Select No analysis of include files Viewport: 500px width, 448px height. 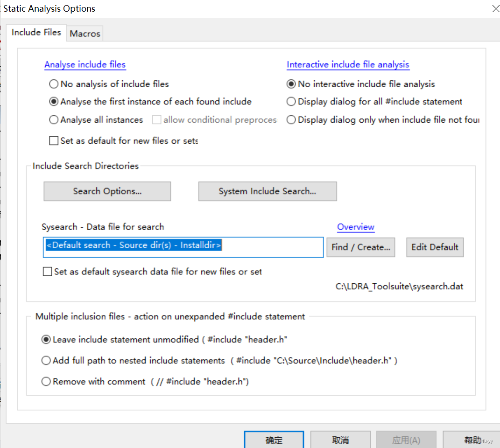pyautogui.click(x=54, y=84)
